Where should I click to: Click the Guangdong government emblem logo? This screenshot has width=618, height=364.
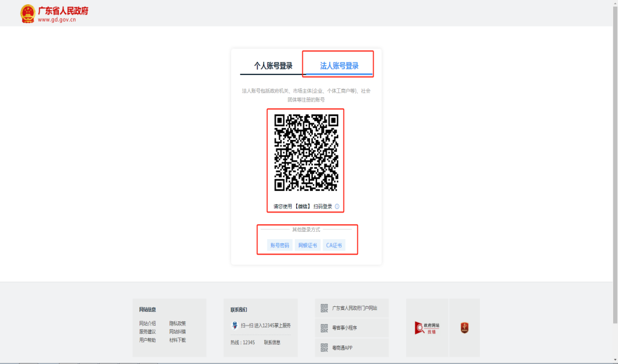[28, 13]
